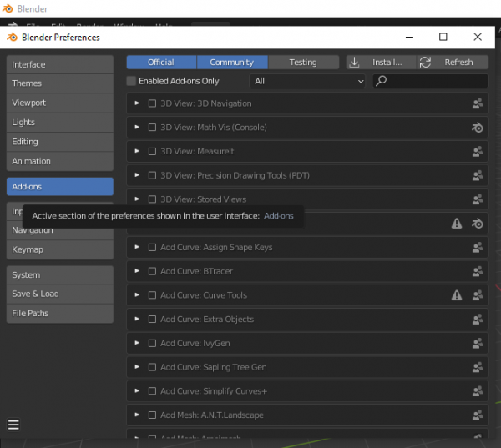Click the Install... add-on button
The width and height of the screenshot is (501, 448).
point(382,63)
